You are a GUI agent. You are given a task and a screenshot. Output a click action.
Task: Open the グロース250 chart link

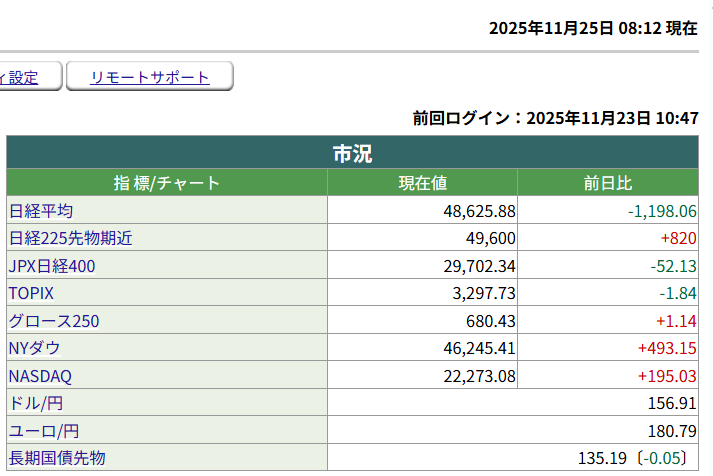click(54, 321)
